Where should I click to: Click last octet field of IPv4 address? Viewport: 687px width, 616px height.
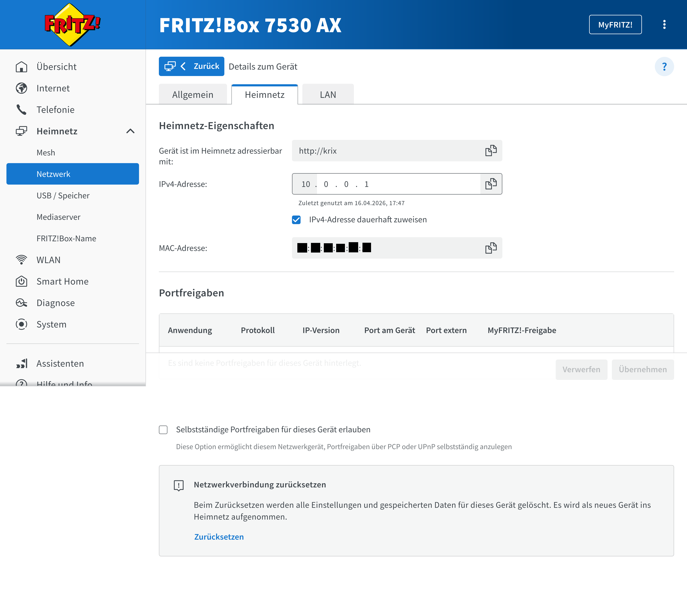point(366,184)
